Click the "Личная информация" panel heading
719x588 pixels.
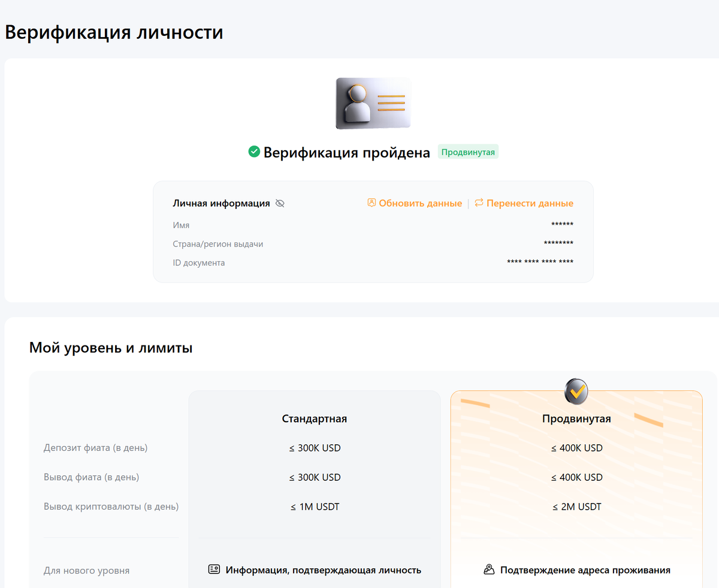click(x=220, y=203)
